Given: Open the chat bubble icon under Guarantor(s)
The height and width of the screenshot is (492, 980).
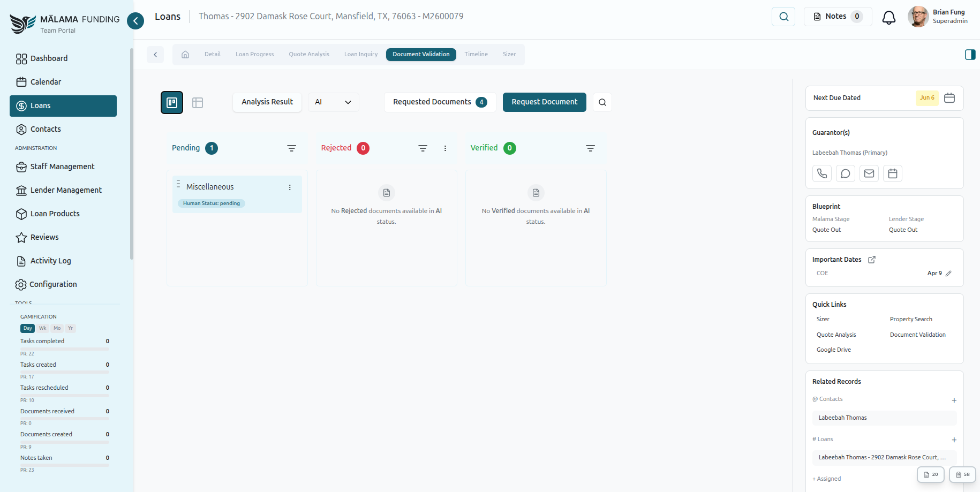Looking at the screenshot, I should [x=845, y=173].
